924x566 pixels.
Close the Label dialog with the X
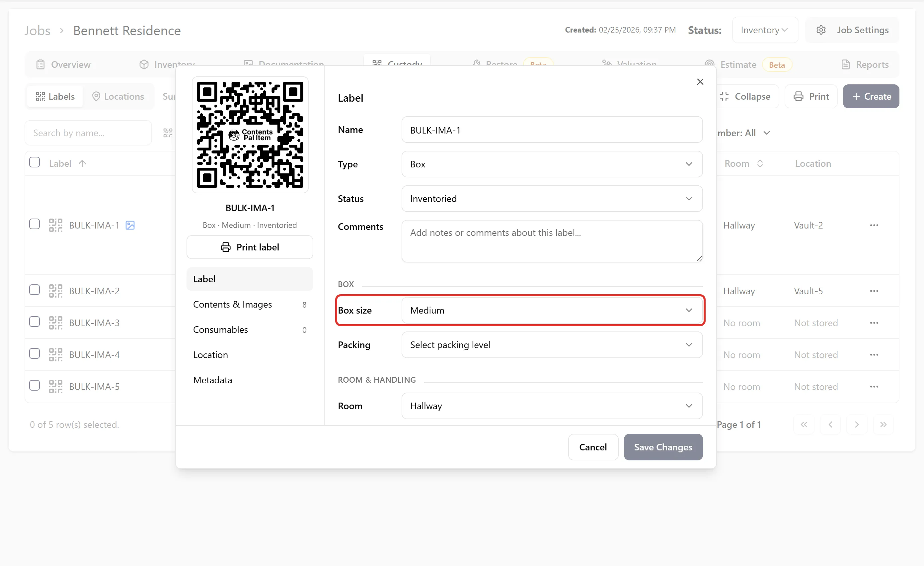click(700, 82)
